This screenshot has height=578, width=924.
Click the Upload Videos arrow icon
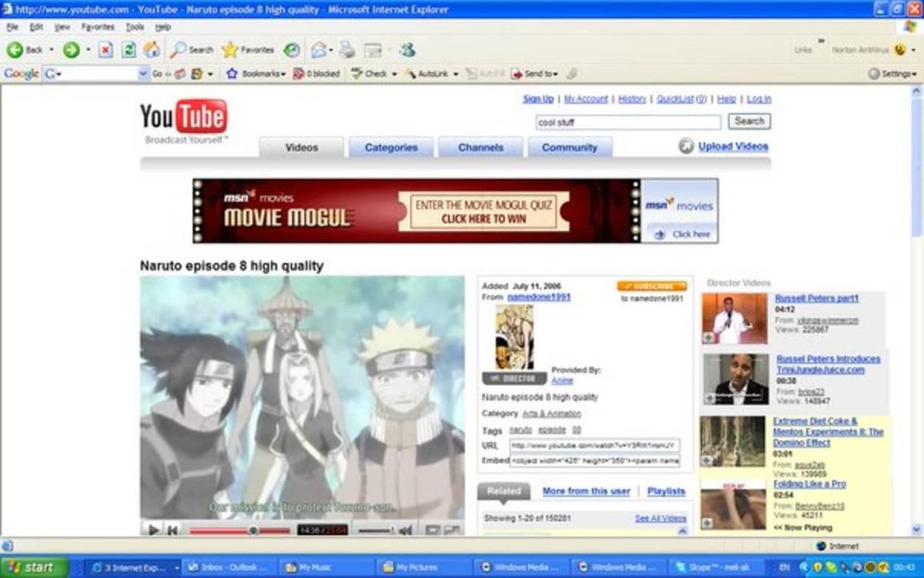(686, 146)
